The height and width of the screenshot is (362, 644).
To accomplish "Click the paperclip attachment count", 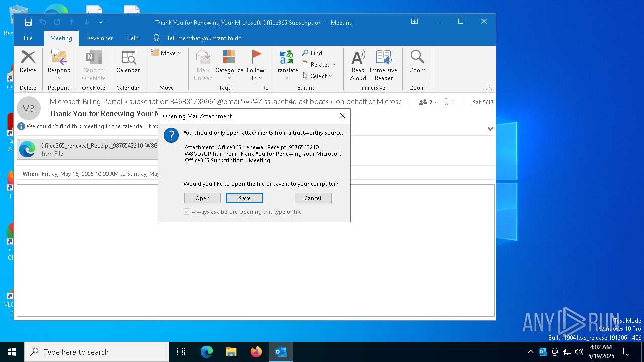I will click(x=449, y=102).
